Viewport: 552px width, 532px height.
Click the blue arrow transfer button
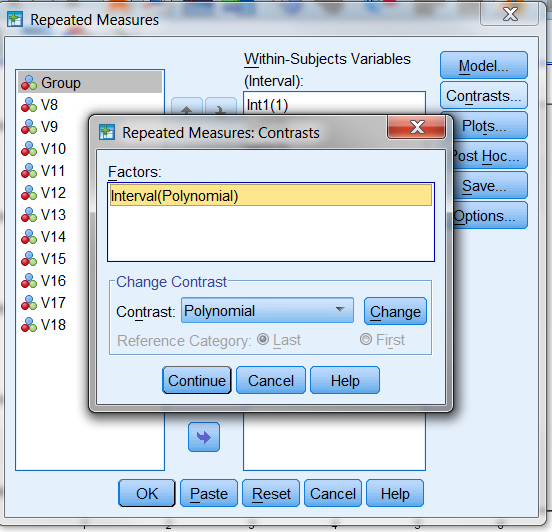click(204, 437)
